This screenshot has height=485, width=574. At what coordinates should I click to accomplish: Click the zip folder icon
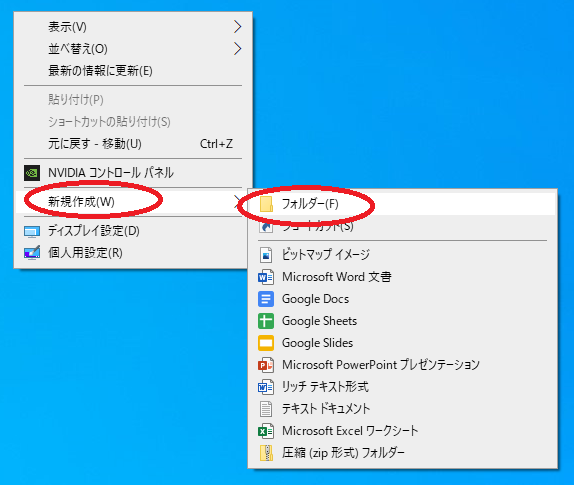point(266,453)
